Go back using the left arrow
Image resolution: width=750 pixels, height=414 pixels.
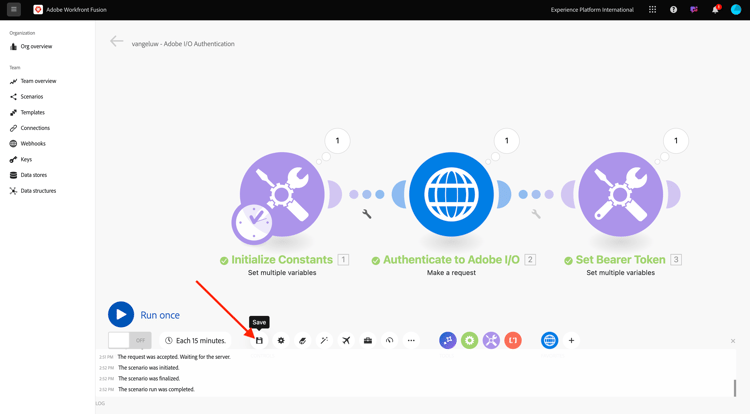click(116, 42)
